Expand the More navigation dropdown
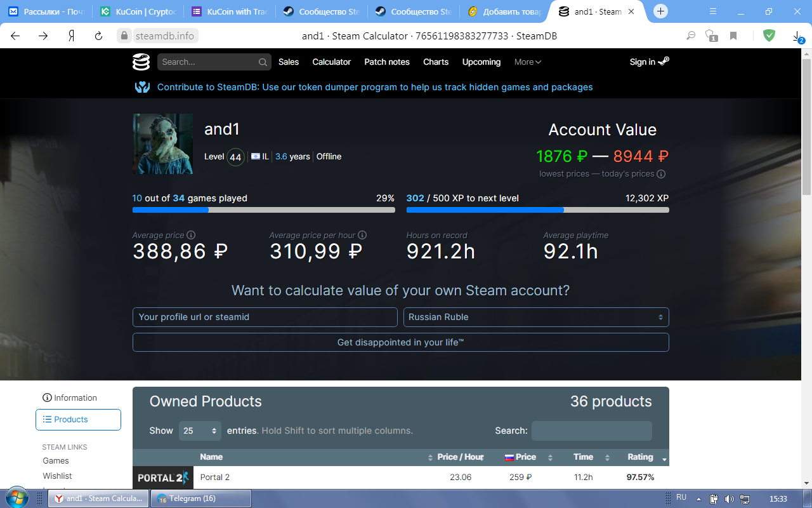The height and width of the screenshot is (508, 812). point(528,62)
